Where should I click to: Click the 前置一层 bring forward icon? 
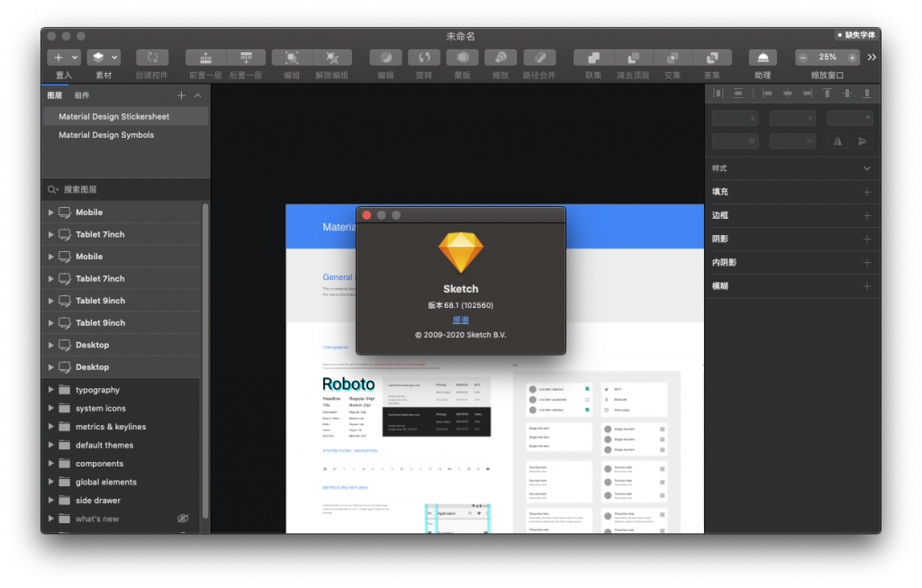(x=205, y=57)
